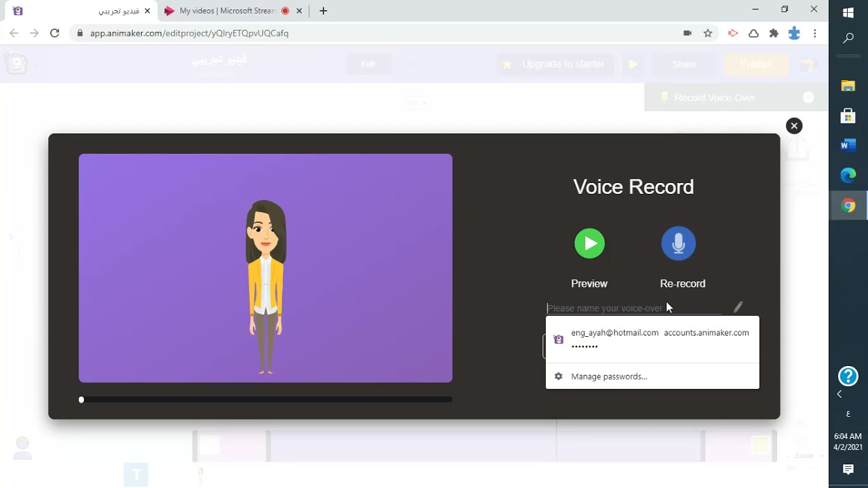Open Windows Search from taskbar
This screenshot has width=868, height=488.
pyautogui.click(x=848, y=39)
